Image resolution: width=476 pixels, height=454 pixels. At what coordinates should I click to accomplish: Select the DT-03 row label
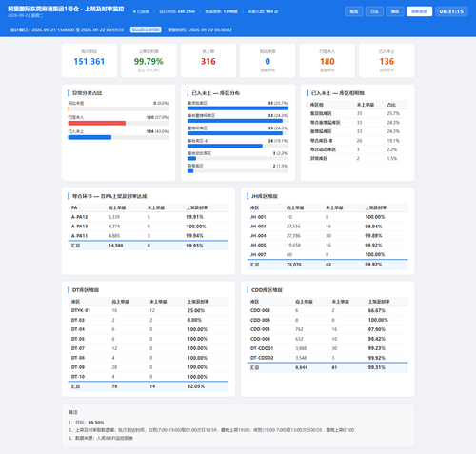click(x=78, y=320)
